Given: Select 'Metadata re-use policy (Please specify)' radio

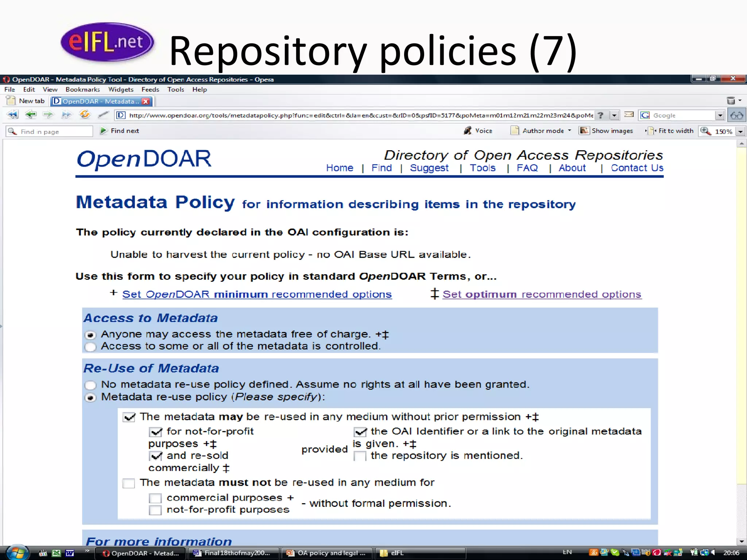Looking at the screenshot, I should pos(90,397).
